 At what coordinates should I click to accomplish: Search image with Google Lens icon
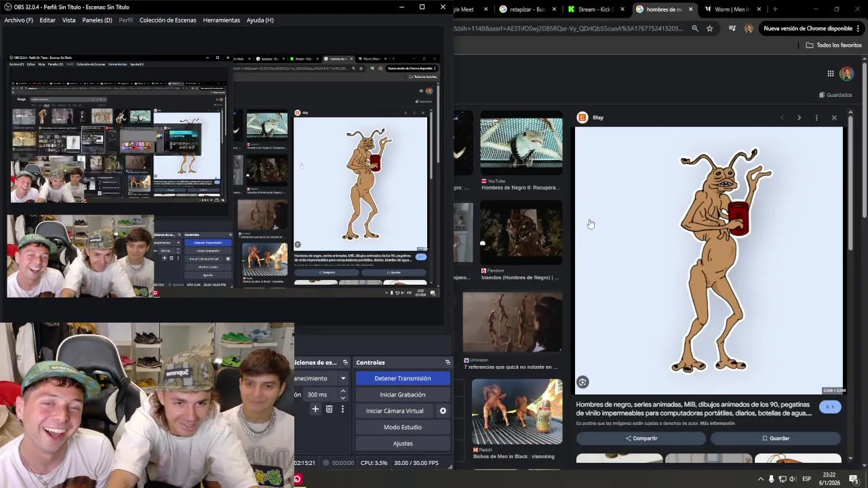583,382
